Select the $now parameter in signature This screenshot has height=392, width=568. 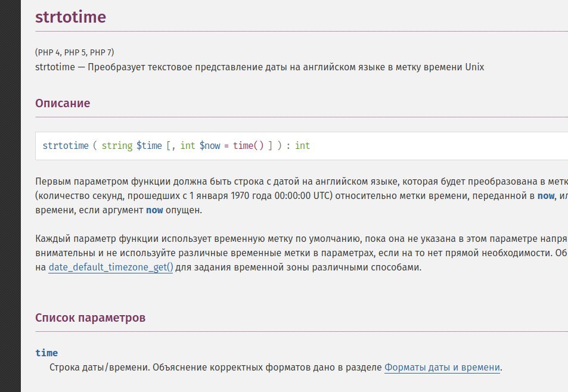(210, 145)
